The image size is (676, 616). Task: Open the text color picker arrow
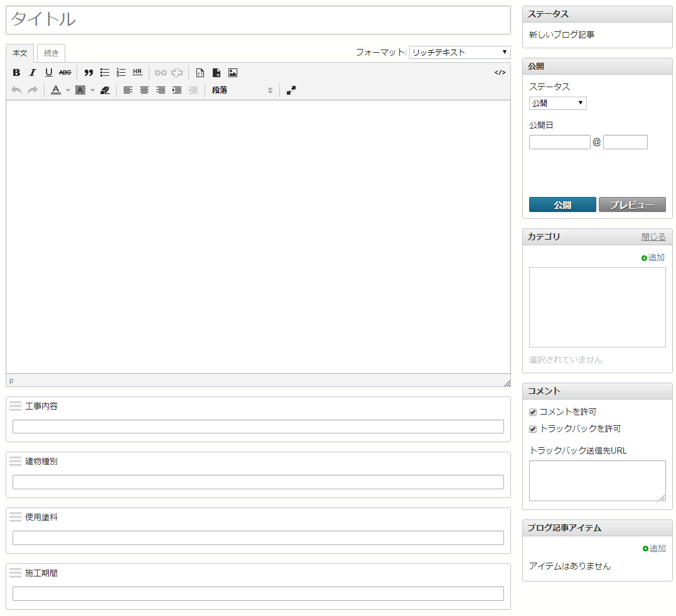coord(68,90)
